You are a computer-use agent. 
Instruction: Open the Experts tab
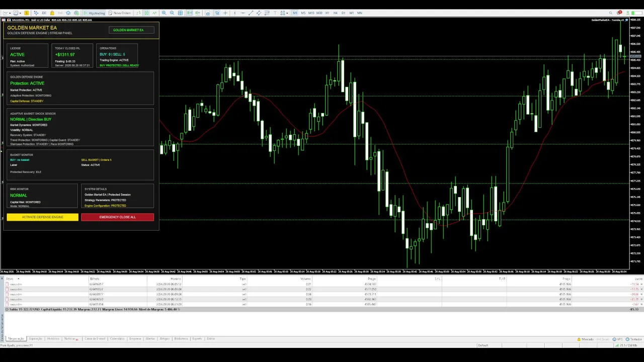click(x=197, y=339)
